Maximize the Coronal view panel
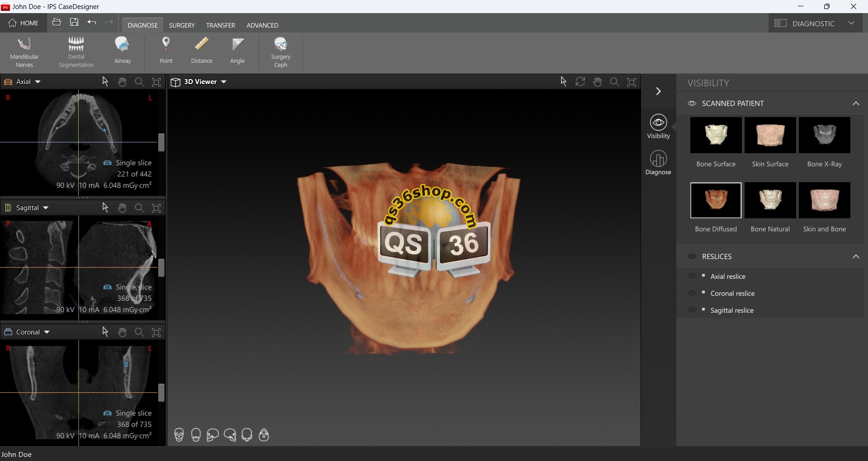The height and width of the screenshot is (461, 868). [156, 333]
